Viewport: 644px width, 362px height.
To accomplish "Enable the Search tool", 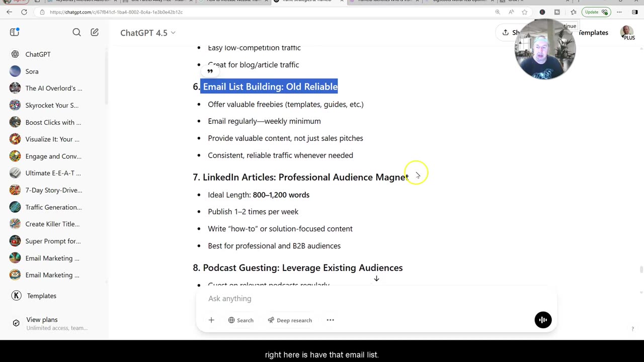I will tap(240, 320).
